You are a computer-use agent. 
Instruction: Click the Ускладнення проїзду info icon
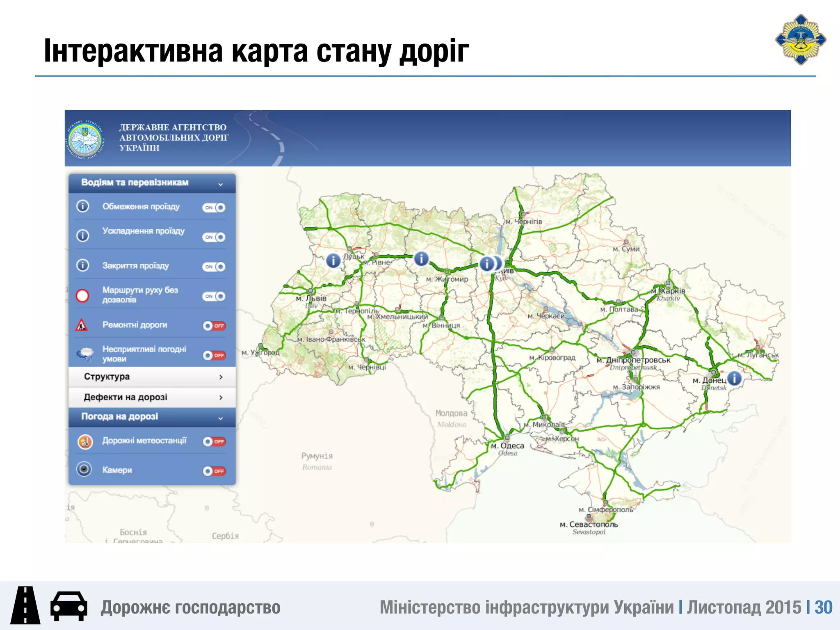83,235
